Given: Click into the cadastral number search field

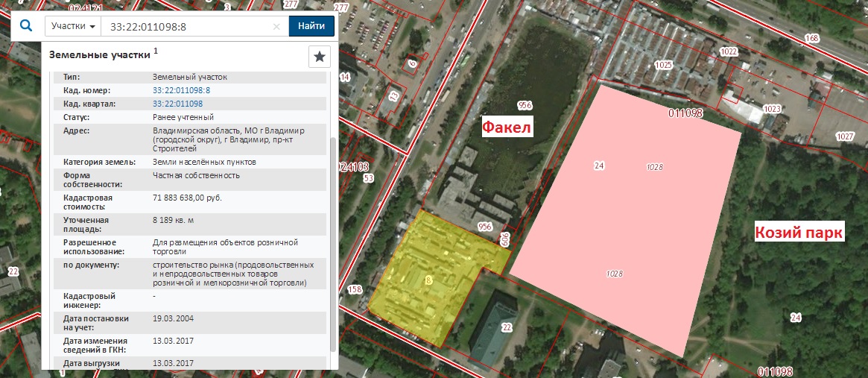Looking at the screenshot, I should click(186, 26).
